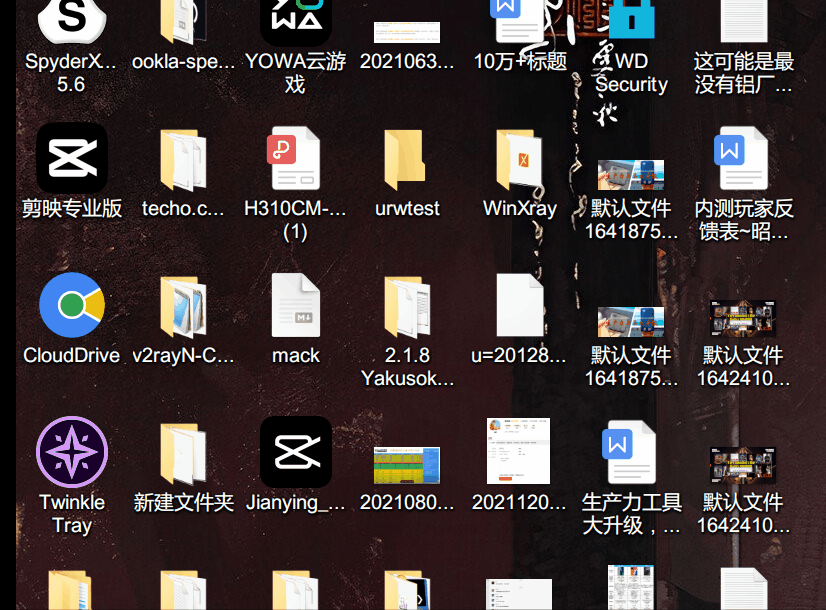The image size is (826, 610).
Task: Select 默认文件1641875 image in the WinXray row
Action: coord(631,174)
